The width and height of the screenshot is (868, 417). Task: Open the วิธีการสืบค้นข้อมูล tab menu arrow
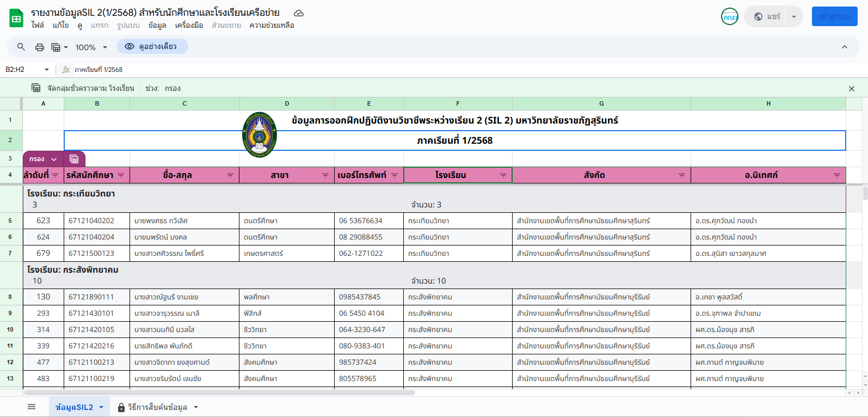pyautogui.click(x=196, y=407)
